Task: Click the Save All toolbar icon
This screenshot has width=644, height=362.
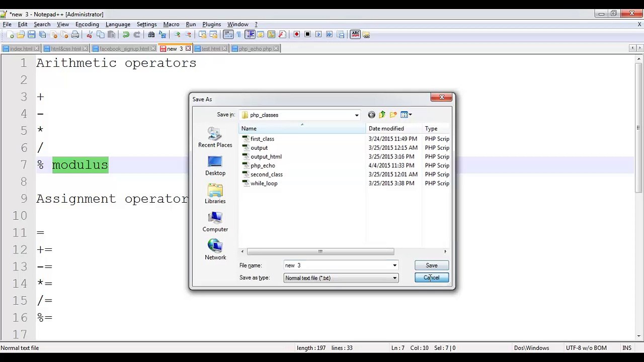Action: tap(43, 35)
